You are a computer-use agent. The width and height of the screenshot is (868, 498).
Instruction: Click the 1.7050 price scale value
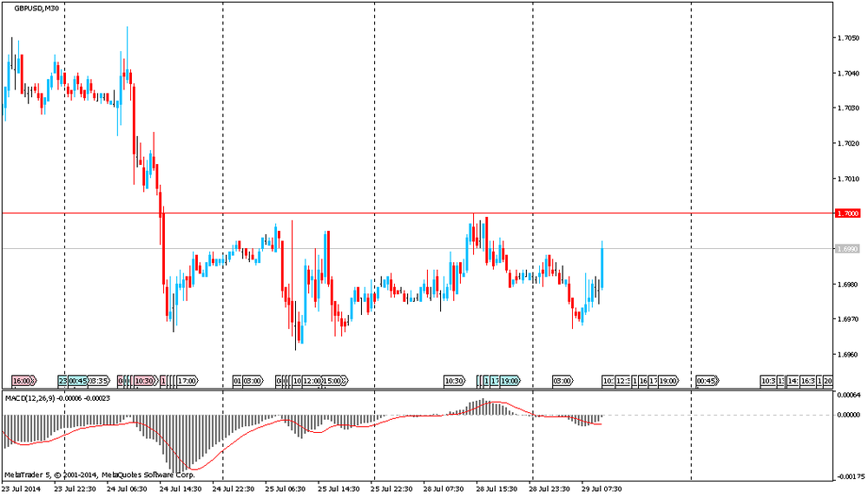(x=846, y=38)
